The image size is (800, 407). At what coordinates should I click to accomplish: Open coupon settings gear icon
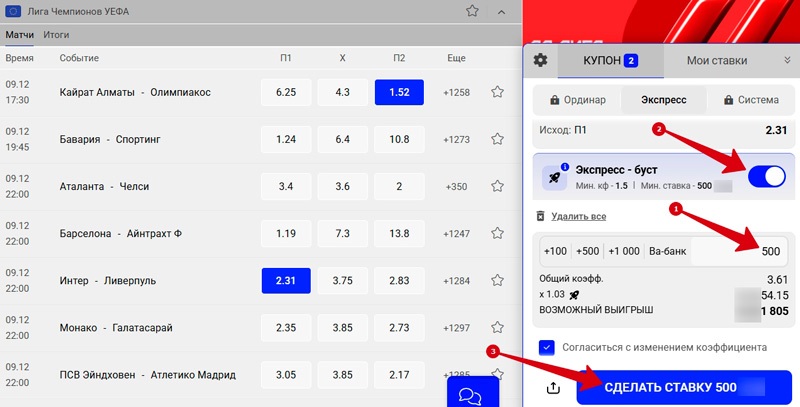540,60
